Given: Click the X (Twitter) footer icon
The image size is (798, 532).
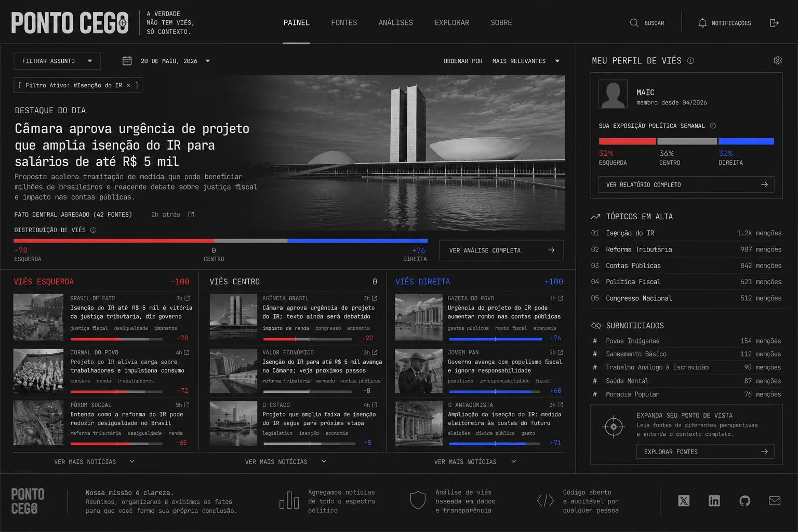Looking at the screenshot, I should (x=684, y=500).
